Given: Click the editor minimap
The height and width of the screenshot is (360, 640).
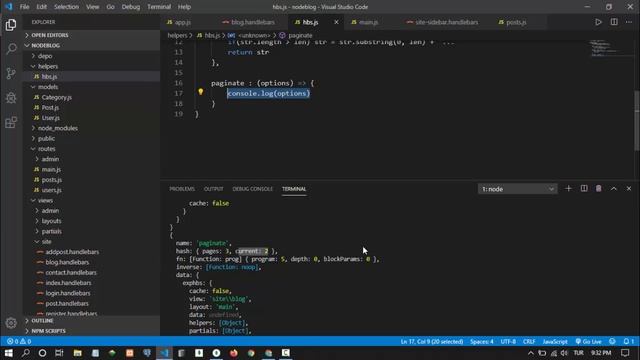Looking at the screenshot, I should [x=610, y=48].
